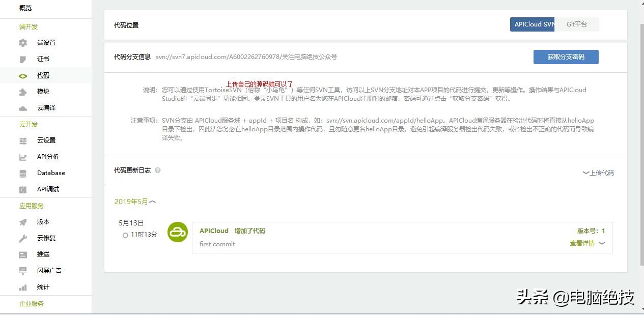Switch code location to Git平台
The height and width of the screenshot is (315, 644).
577,24
